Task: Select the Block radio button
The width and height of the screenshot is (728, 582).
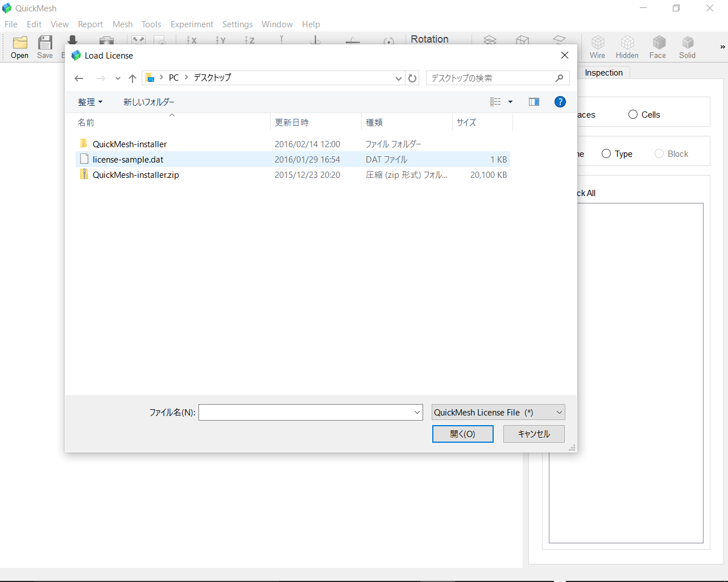Action: (659, 153)
